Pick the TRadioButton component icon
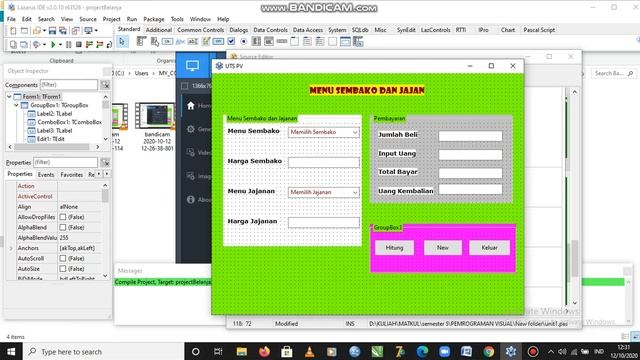This screenshot has height=360, width=640. coord(244,41)
